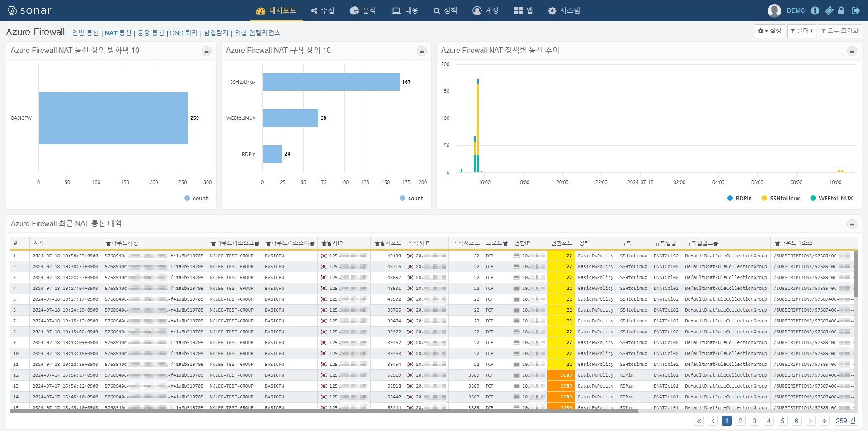Switch to 일반 통신 tab
Image resolution: width=868 pixels, height=431 pixels.
click(85, 33)
